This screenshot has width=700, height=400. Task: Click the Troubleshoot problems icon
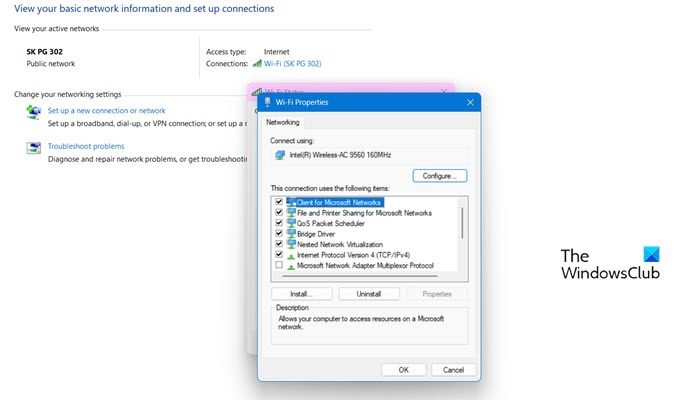click(x=33, y=147)
